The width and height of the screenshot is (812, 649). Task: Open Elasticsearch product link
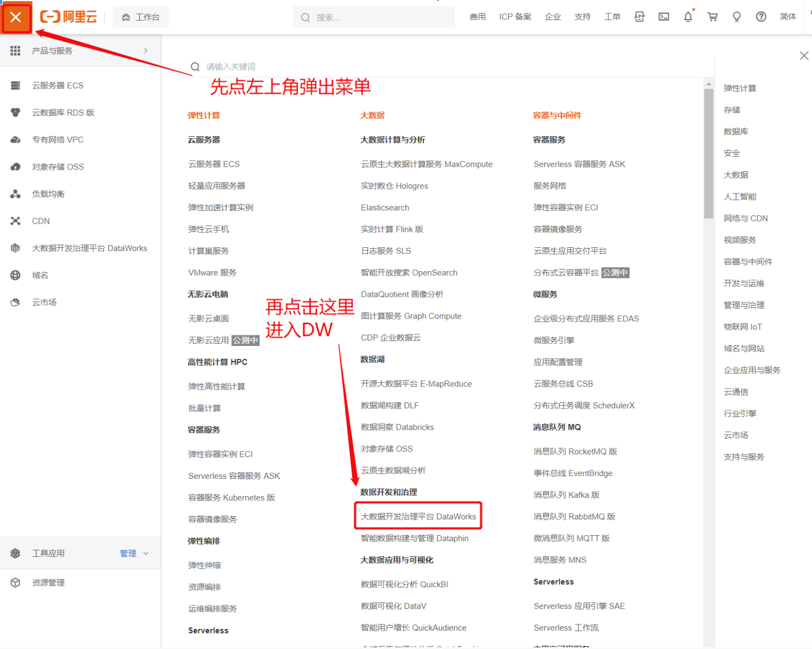(385, 208)
